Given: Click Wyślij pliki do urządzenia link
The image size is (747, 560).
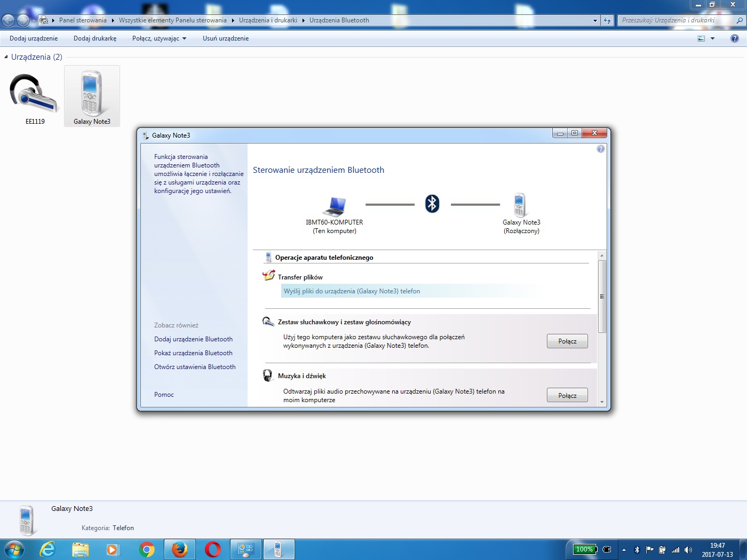Looking at the screenshot, I should point(352,291).
